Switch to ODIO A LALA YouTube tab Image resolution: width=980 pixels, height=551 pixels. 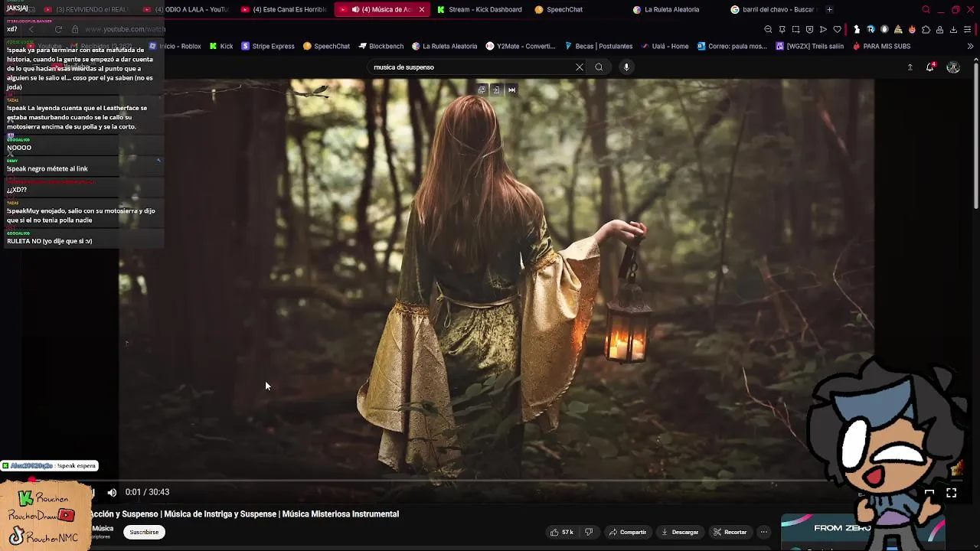[x=185, y=9]
